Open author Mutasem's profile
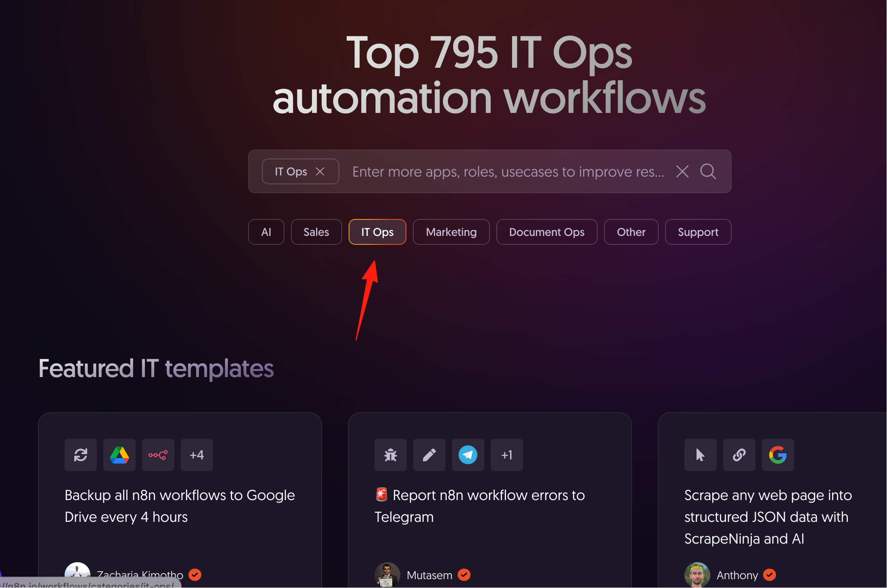The height and width of the screenshot is (588, 887). 429,575
